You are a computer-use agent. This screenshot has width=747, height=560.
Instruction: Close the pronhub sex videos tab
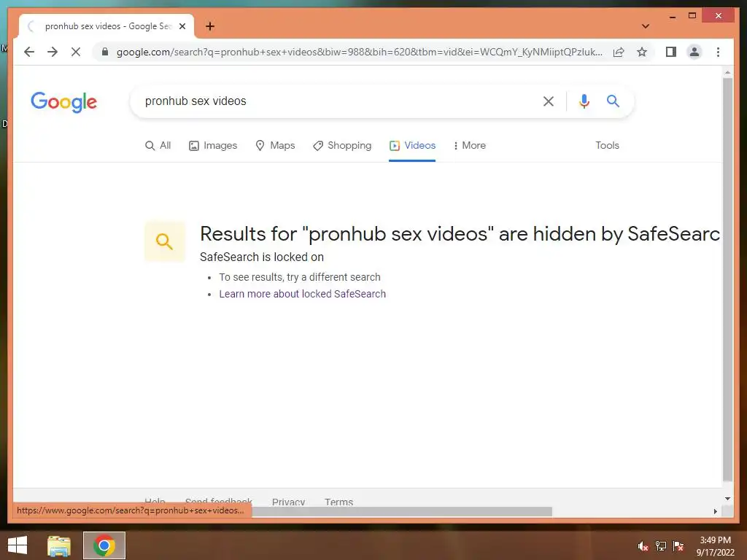click(x=182, y=26)
